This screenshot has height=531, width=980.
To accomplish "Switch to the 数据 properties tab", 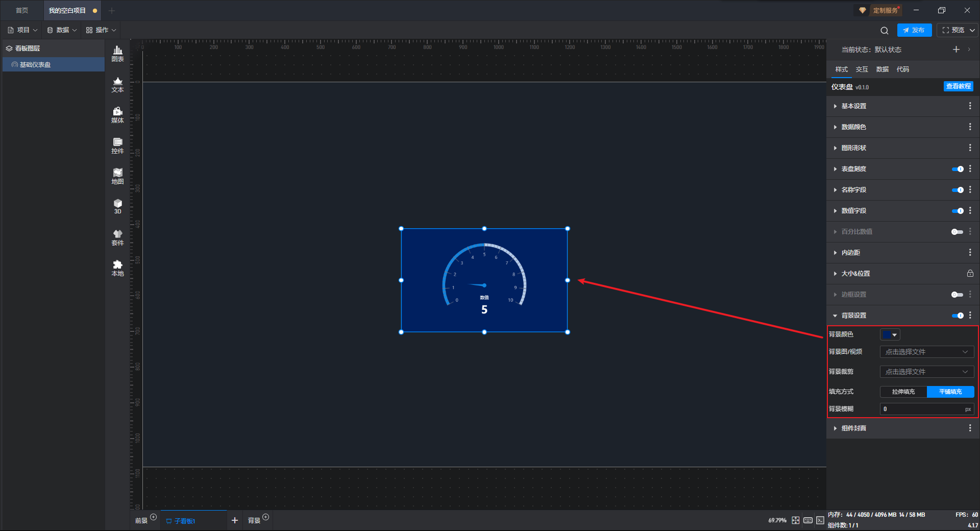I will pyautogui.click(x=882, y=69).
